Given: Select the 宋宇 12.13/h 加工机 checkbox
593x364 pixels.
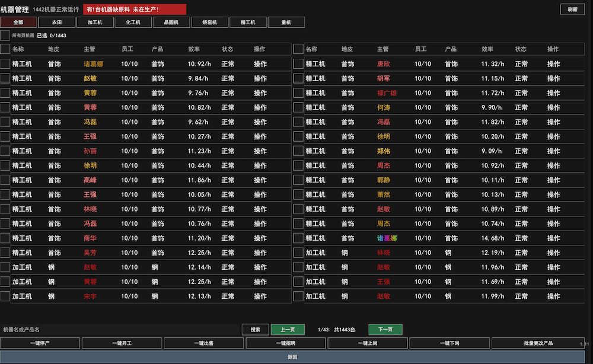Looking at the screenshot, I should coord(5,296).
